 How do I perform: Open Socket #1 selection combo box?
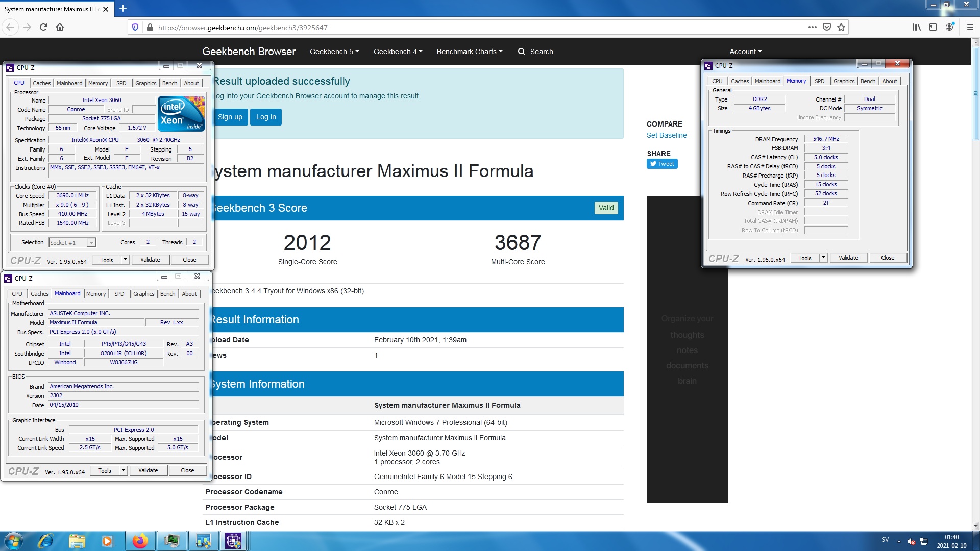point(72,243)
